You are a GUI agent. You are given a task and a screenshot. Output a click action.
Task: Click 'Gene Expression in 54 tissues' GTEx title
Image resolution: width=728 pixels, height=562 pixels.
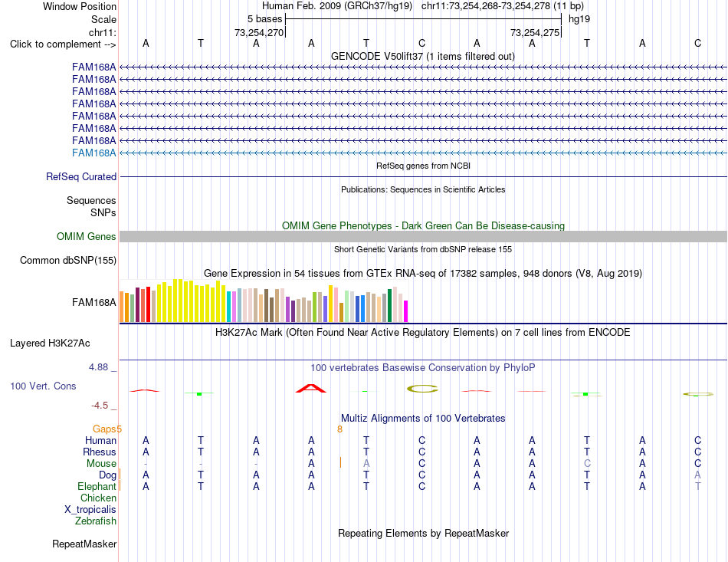pyautogui.click(x=423, y=273)
